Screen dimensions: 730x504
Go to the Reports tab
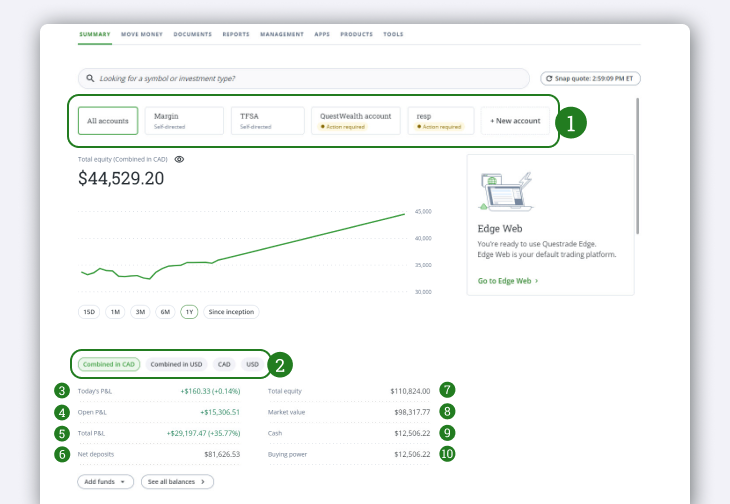click(236, 34)
